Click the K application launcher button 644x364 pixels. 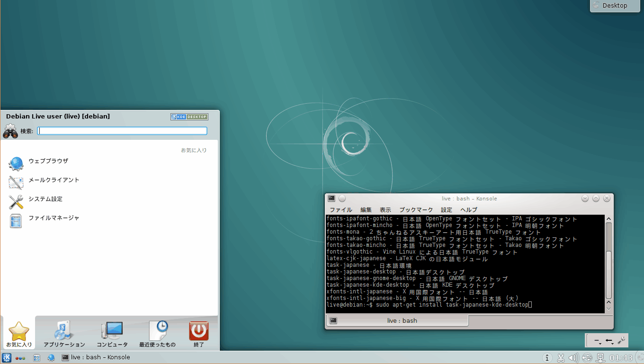[7, 358]
